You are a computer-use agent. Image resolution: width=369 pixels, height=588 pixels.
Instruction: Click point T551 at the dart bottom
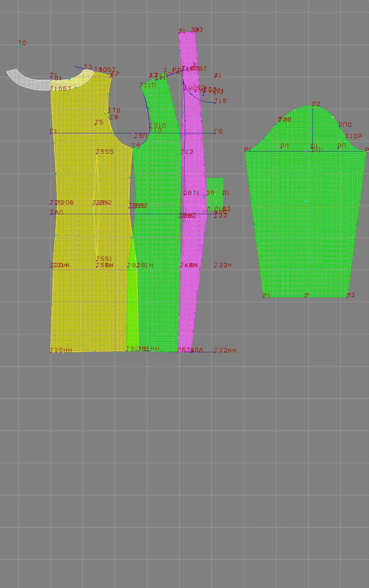(97, 261)
